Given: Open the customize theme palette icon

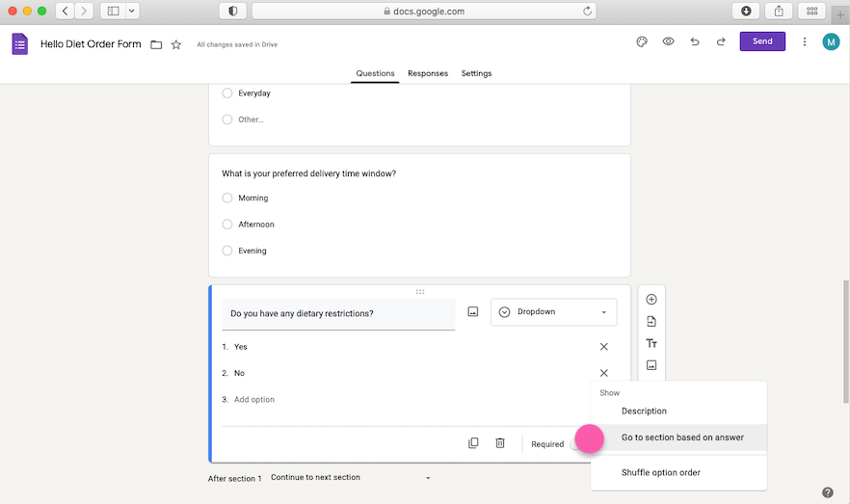Looking at the screenshot, I should click(642, 41).
